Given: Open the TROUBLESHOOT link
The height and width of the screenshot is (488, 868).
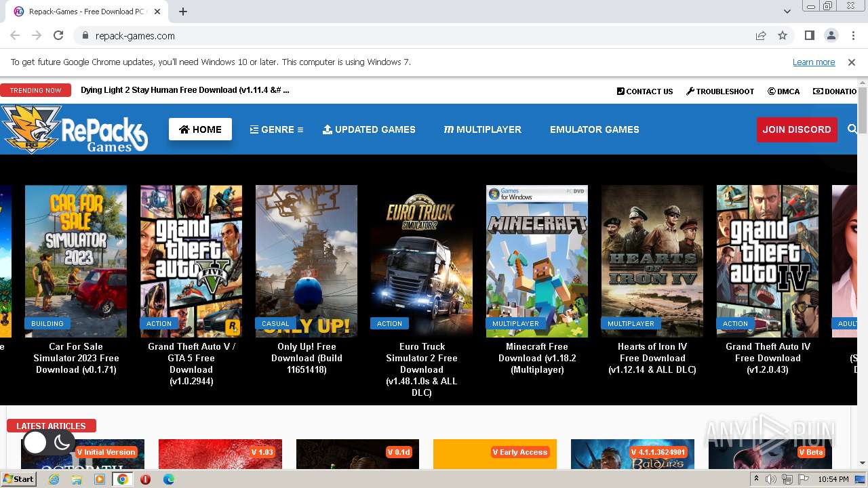Looking at the screenshot, I should pyautogui.click(x=720, y=91).
